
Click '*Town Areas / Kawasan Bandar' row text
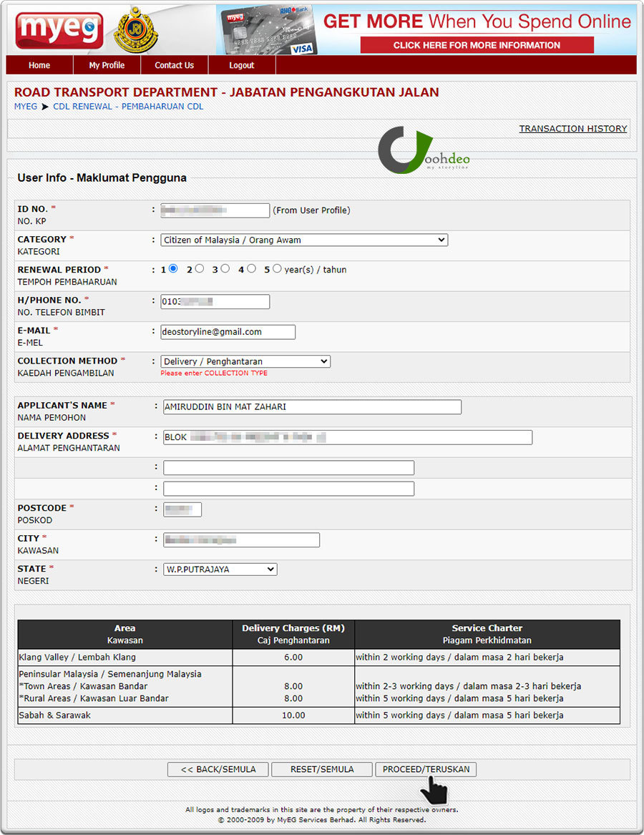pos(83,686)
